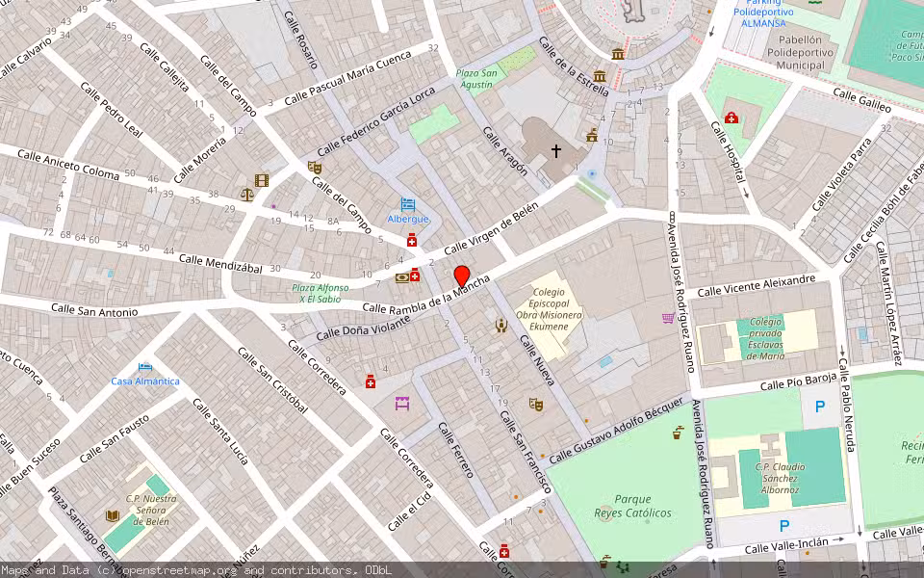Click the scales of justice courthouse icon
This screenshot has height=578, width=924.
coord(247,195)
